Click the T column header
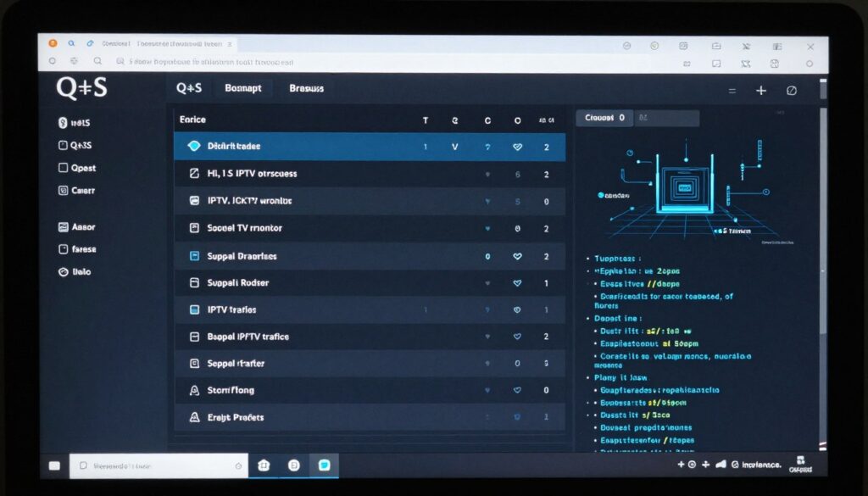This screenshot has width=868, height=496. [426, 120]
